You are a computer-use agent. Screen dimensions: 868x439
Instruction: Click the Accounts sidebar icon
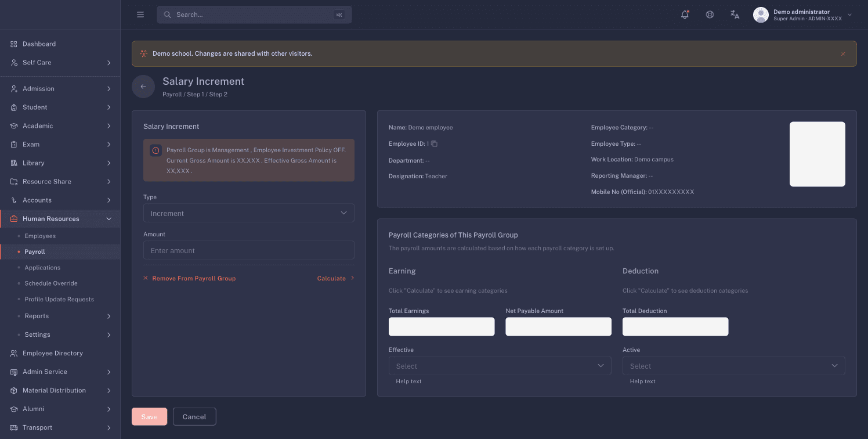14,200
